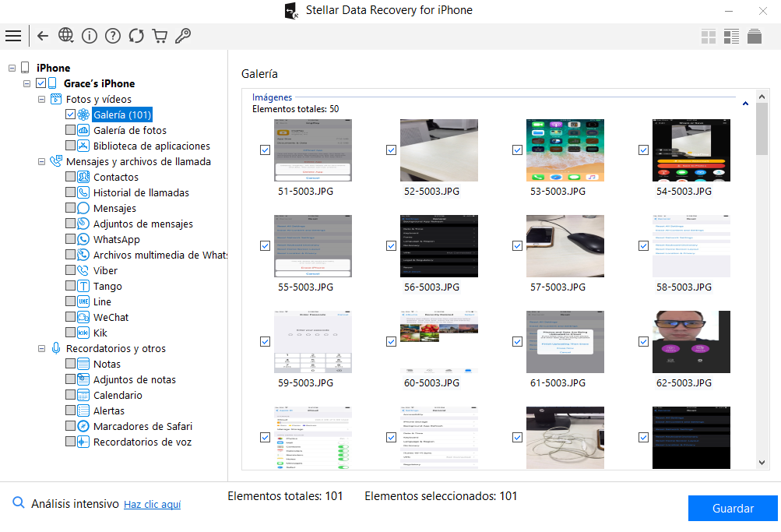Select Galería de fotos tree item

click(129, 130)
